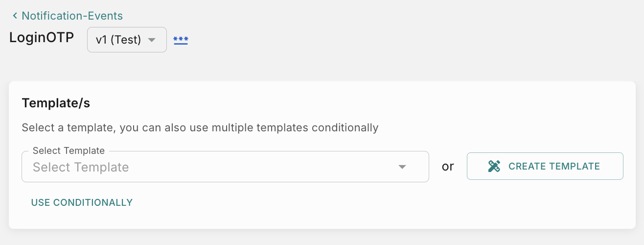Click the version selector caret arrow
This screenshot has height=245, width=644.
(x=152, y=40)
